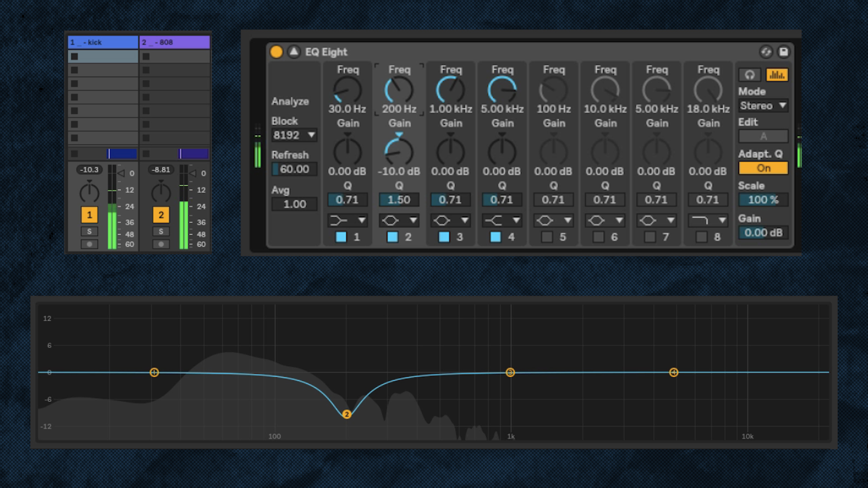Open band 2 filter type dropdown
The width and height of the screenshot is (868, 488).
(x=413, y=220)
